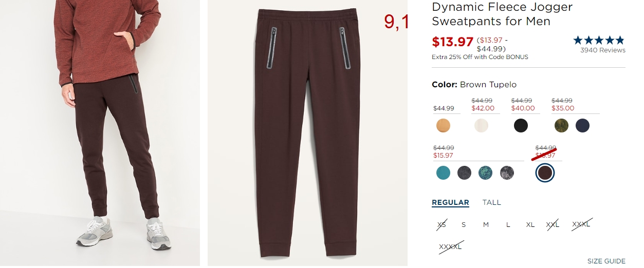The width and height of the screenshot is (644, 268).
Task: Choose size S
Action: click(464, 225)
